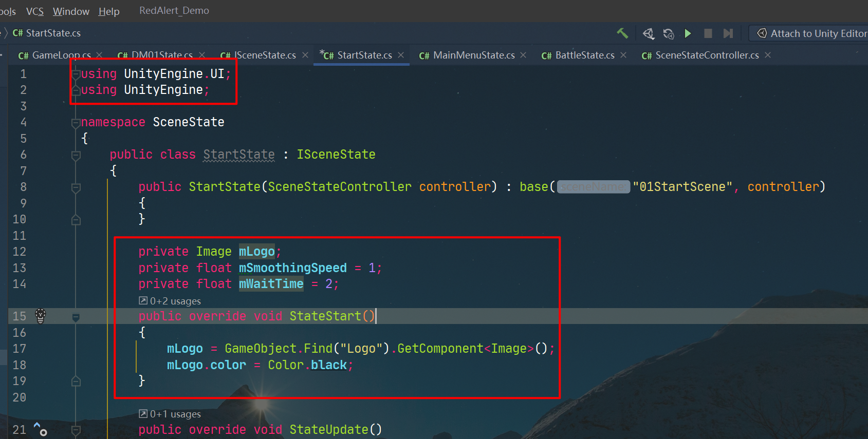Click the green hammer Build icon
Screen dimensions: 868x439
622,33
